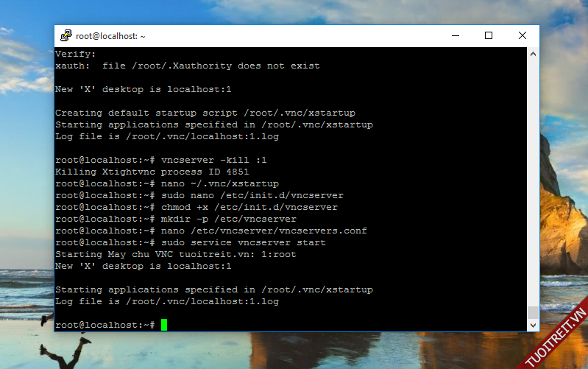This screenshot has height=369, width=588.
Task: Maximize the PuTTY terminal window
Action: [489, 35]
